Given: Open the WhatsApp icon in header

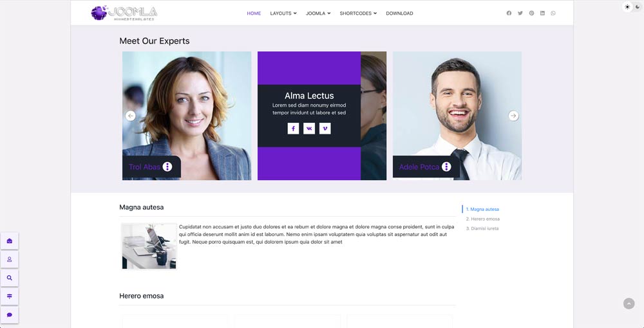Looking at the screenshot, I should pyautogui.click(x=553, y=13).
